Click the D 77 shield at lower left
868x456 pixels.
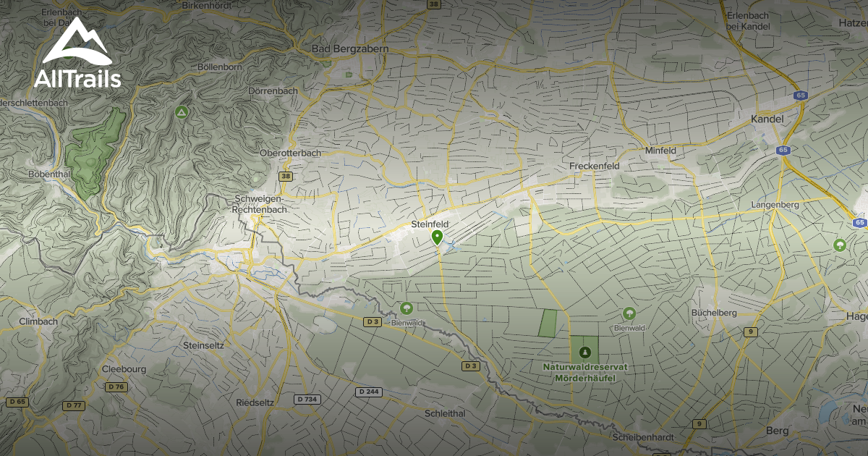(x=73, y=405)
